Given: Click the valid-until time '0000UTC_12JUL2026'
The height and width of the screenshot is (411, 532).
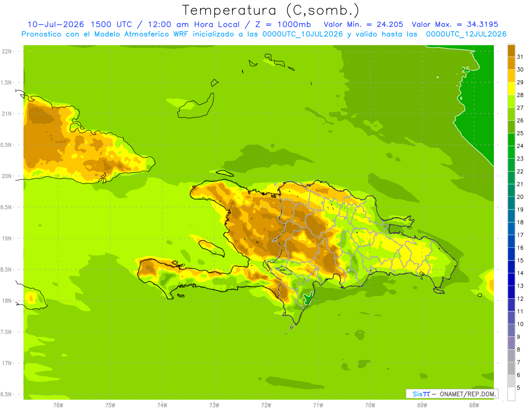Looking at the screenshot, I should (466, 34).
